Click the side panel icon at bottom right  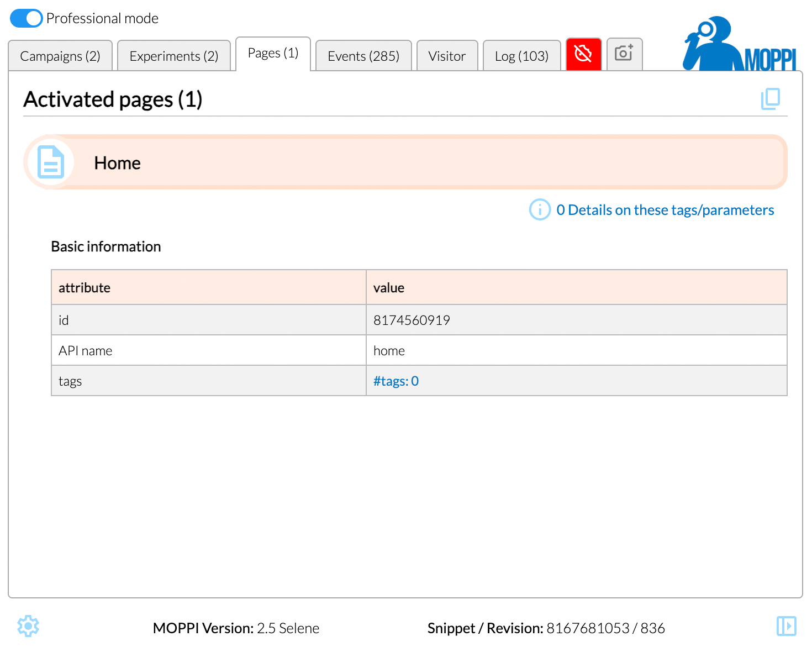pos(786,626)
